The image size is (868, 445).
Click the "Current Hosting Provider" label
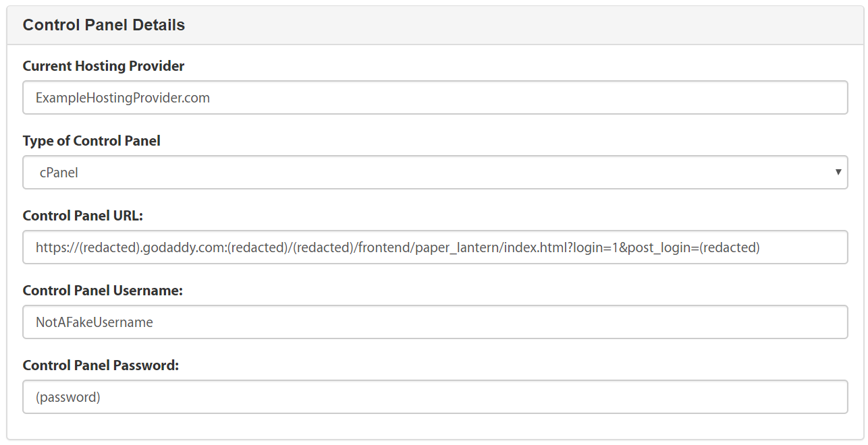(x=103, y=66)
